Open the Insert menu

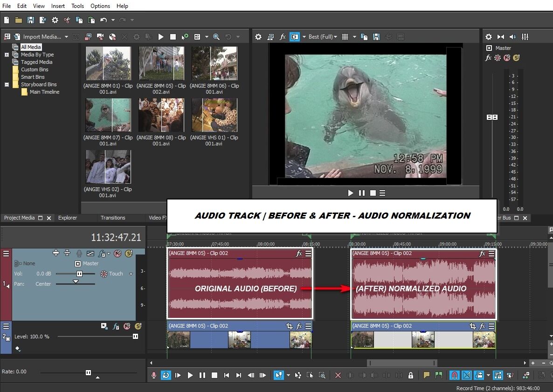coord(58,6)
